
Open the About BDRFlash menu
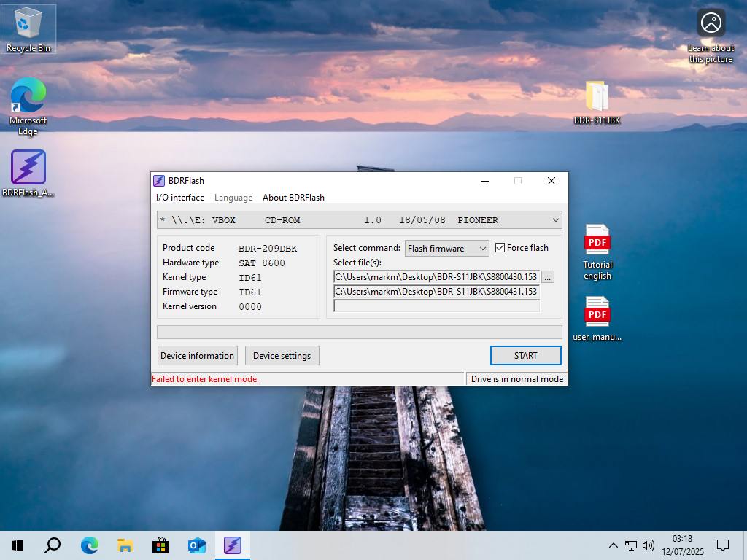293,198
